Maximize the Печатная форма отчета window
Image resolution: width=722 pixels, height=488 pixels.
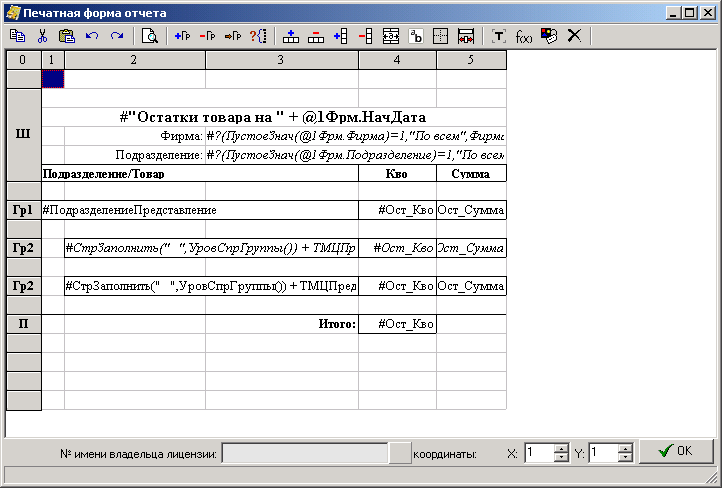pyautogui.click(x=690, y=13)
